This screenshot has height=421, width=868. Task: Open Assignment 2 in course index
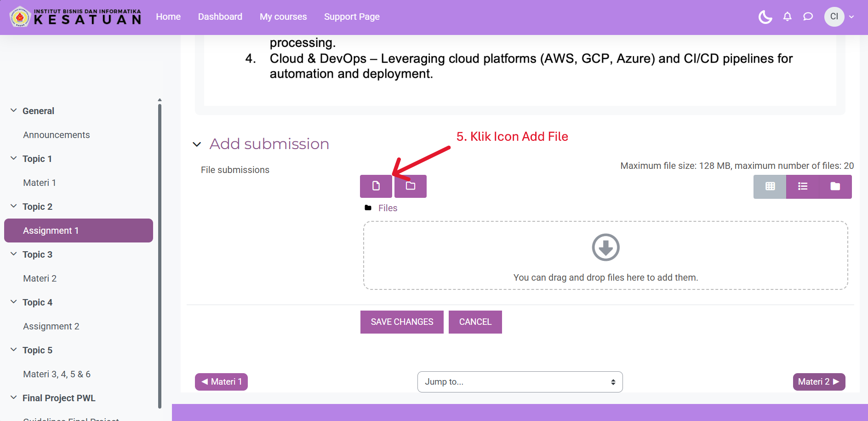[51, 326]
